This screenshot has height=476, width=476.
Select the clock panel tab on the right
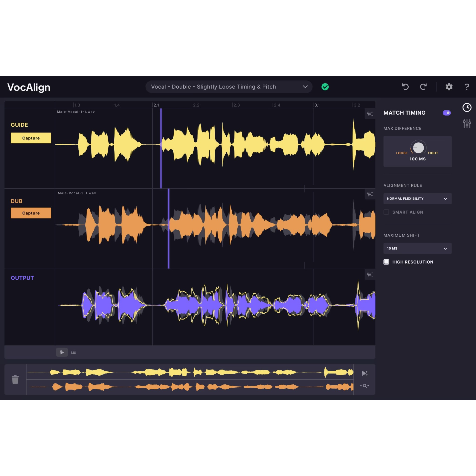pyautogui.click(x=467, y=107)
